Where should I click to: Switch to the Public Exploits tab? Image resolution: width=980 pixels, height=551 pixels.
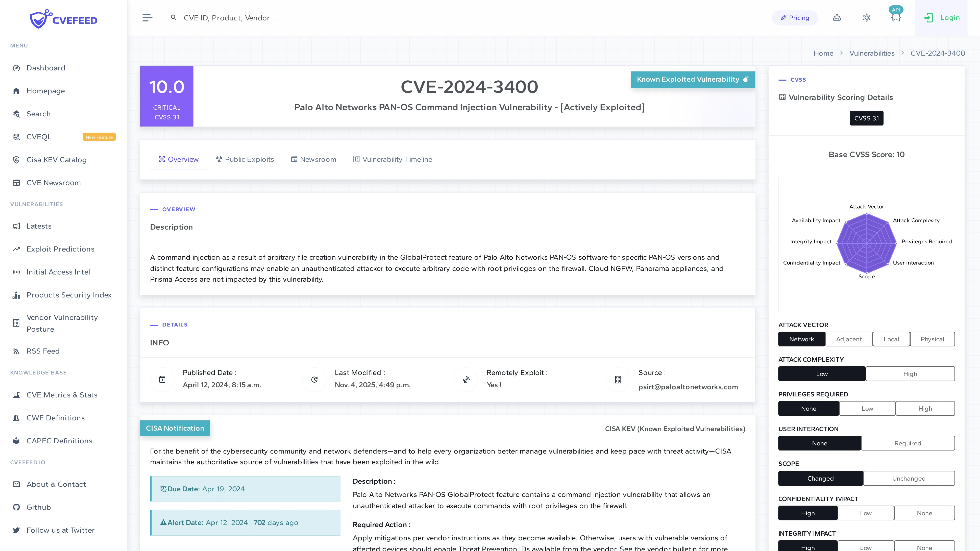pyautogui.click(x=245, y=159)
